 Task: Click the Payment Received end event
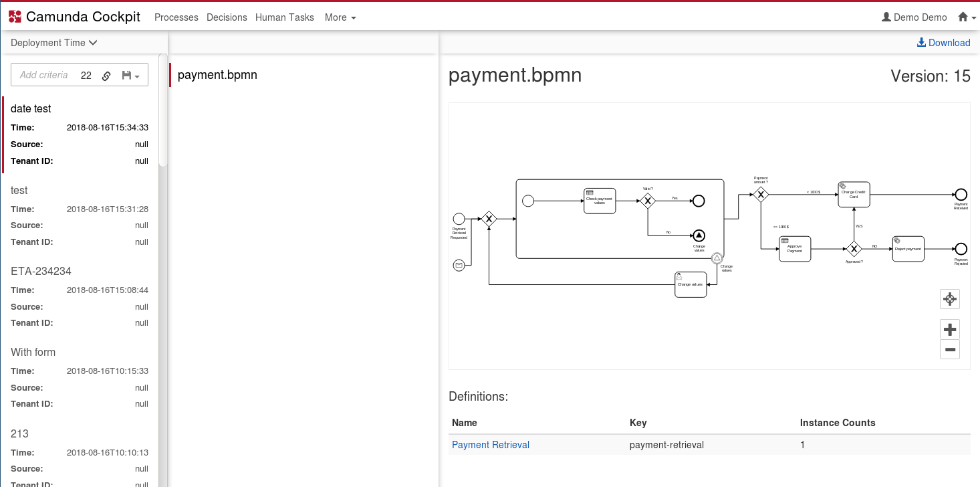961,195
